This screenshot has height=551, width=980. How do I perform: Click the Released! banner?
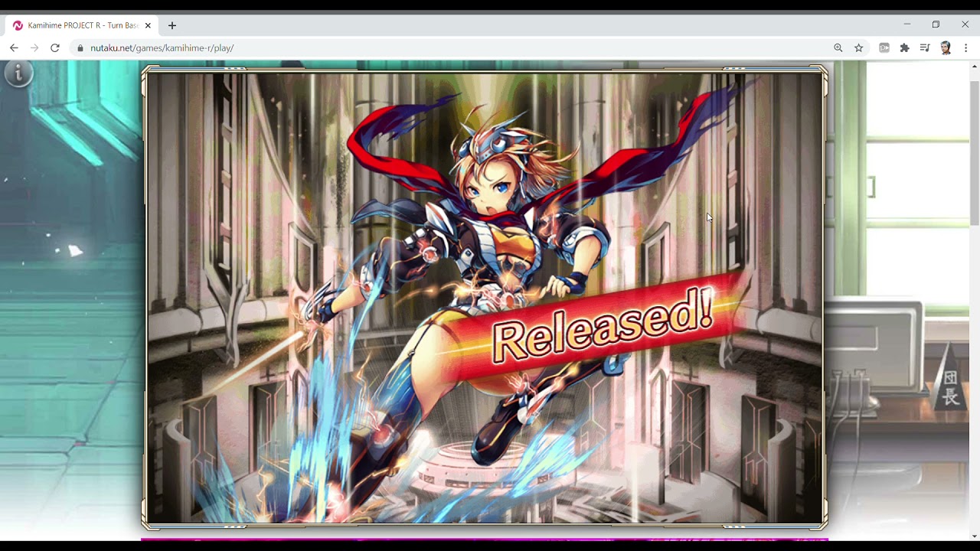click(x=601, y=328)
